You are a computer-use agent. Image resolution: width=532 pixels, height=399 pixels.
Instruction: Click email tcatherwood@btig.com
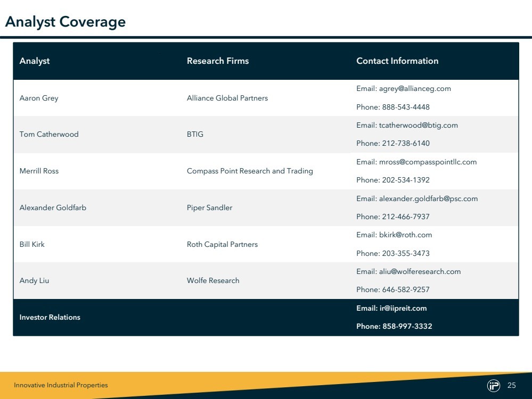tap(419, 126)
